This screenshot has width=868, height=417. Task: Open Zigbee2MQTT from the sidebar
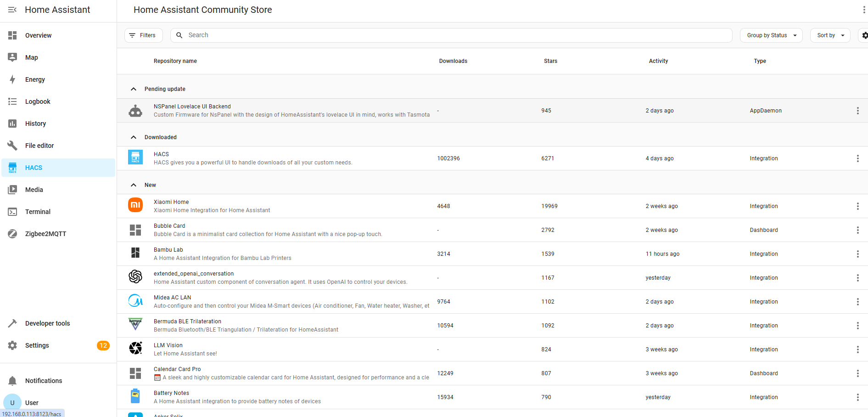coord(58,234)
